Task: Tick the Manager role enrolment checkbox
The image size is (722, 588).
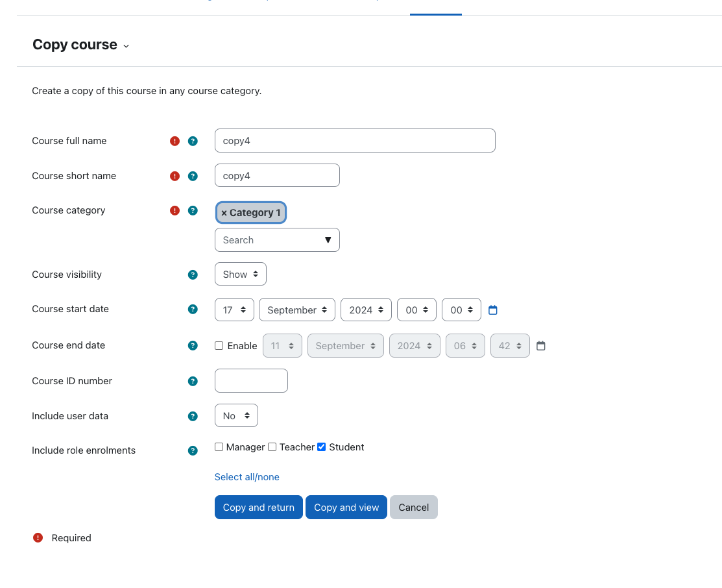Action: [219, 447]
